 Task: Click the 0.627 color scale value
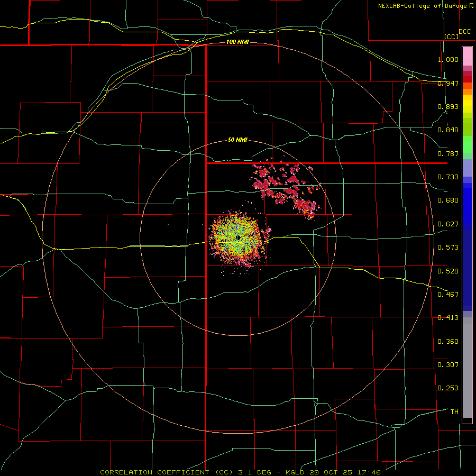(448, 224)
